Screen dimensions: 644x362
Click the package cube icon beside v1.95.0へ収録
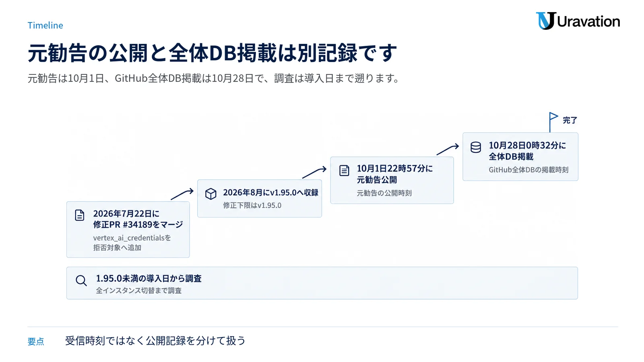211,194
